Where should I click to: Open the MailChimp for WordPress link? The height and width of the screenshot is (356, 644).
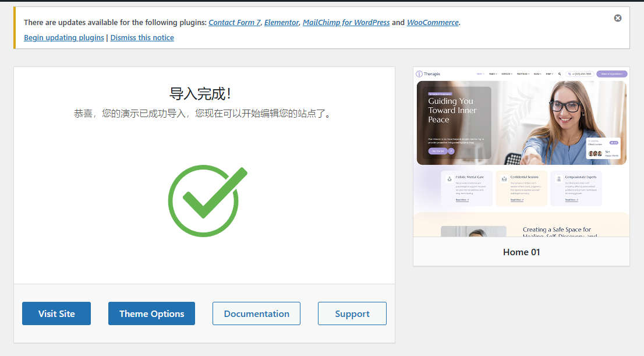pyautogui.click(x=346, y=23)
